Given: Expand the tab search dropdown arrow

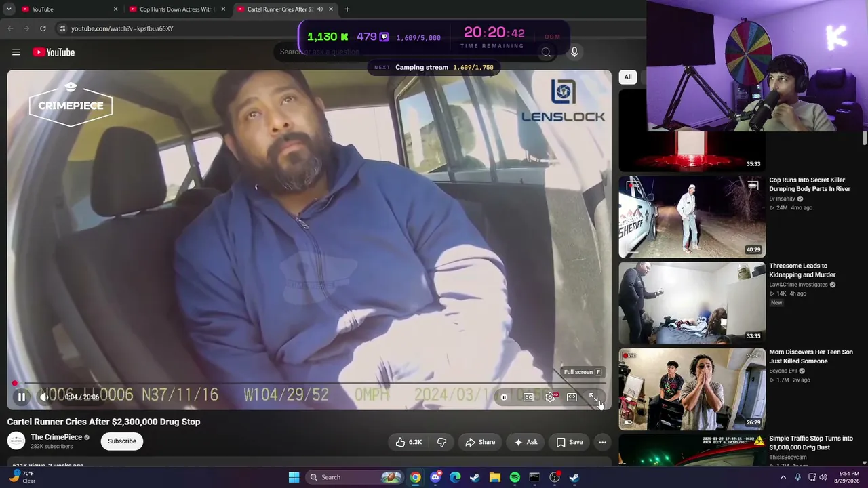Looking at the screenshot, I should [x=9, y=9].
